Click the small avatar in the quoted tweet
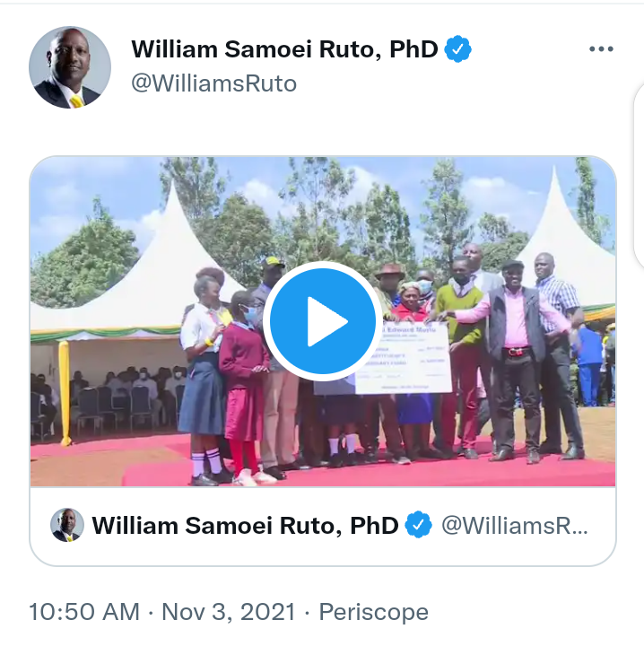 point(67,525)
